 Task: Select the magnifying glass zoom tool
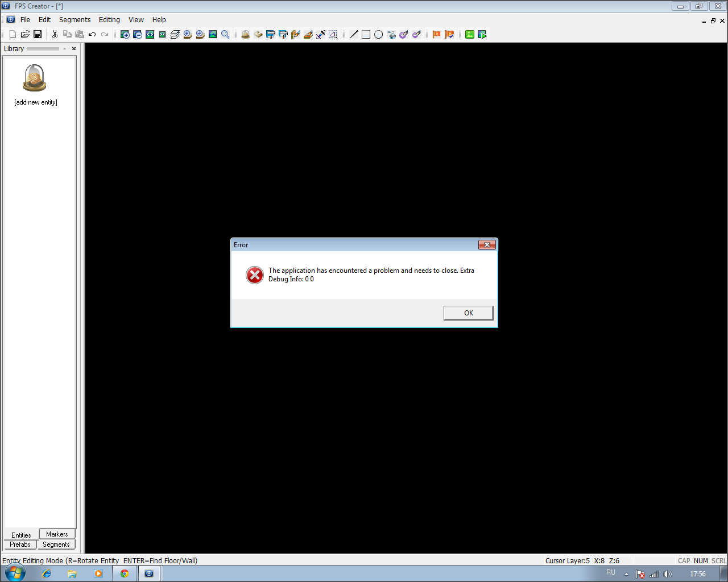[225, 34]
